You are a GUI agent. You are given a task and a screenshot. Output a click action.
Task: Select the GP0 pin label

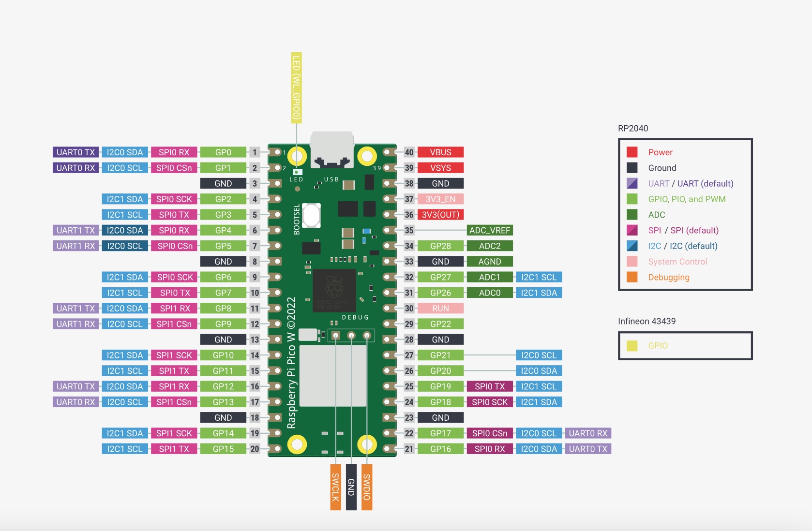[x=223, y=152]
